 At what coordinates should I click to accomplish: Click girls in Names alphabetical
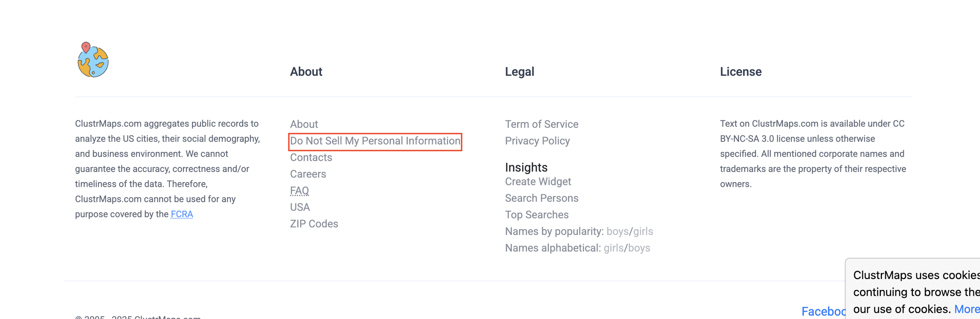click(613, 248)
